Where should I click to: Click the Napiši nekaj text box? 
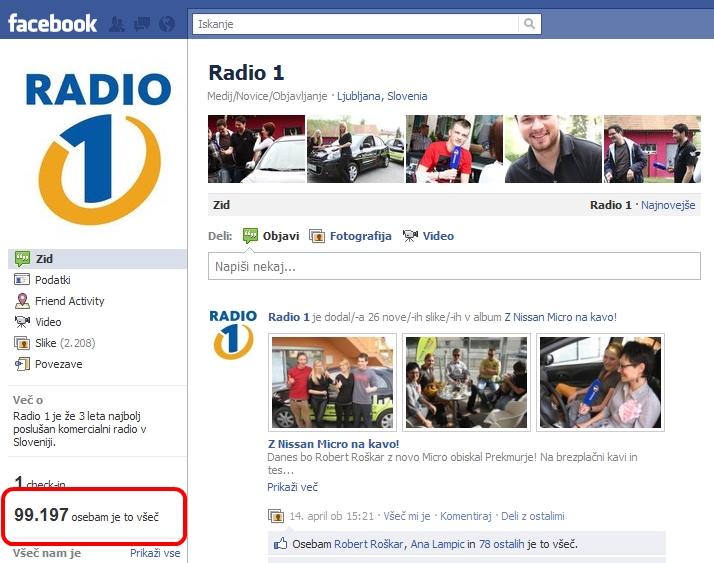tap(454, 266)
